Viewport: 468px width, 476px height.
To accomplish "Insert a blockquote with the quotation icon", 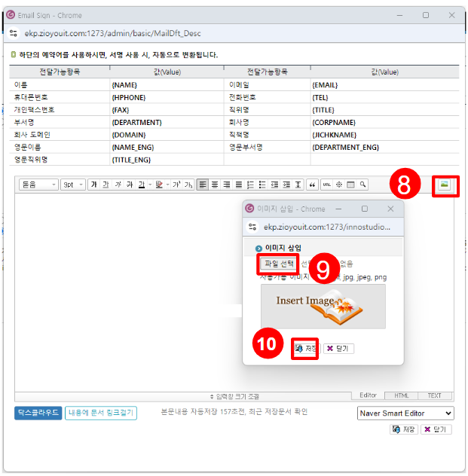I will pos(313,185).
